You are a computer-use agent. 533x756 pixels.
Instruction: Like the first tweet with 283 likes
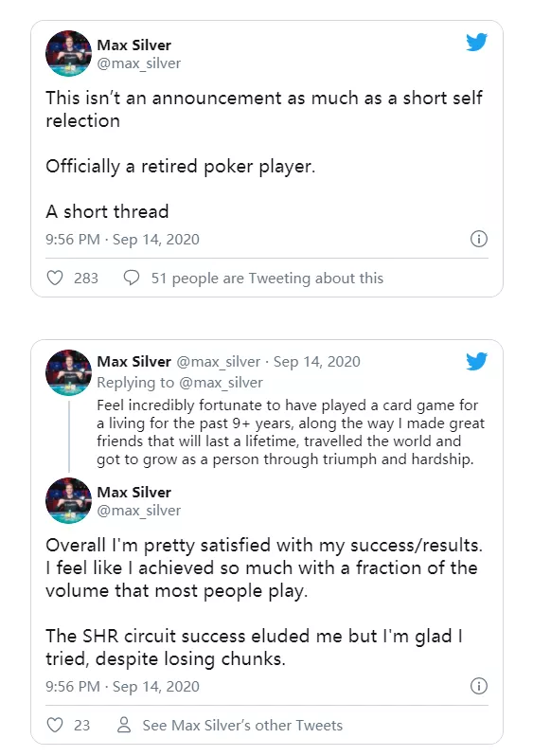coord(55,278)
